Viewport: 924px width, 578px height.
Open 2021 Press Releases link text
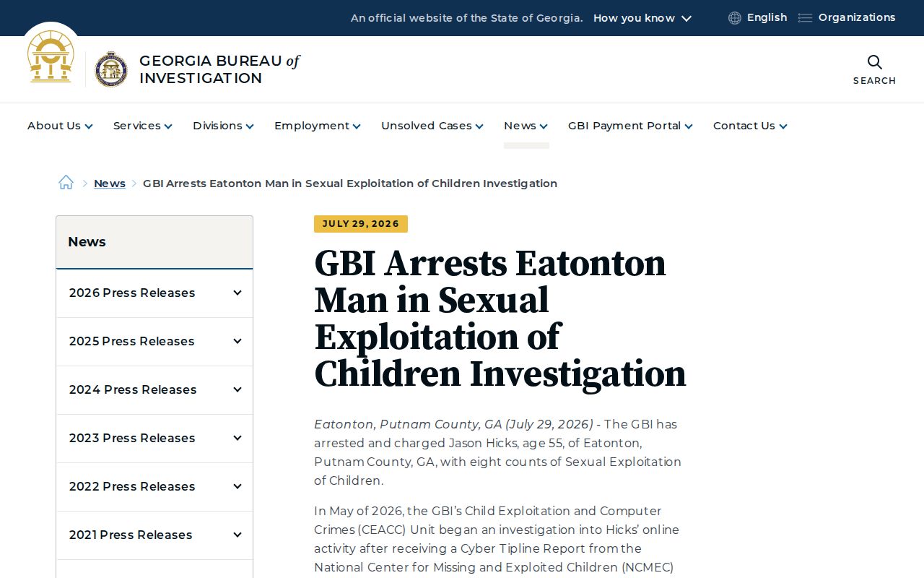point(131,535)
